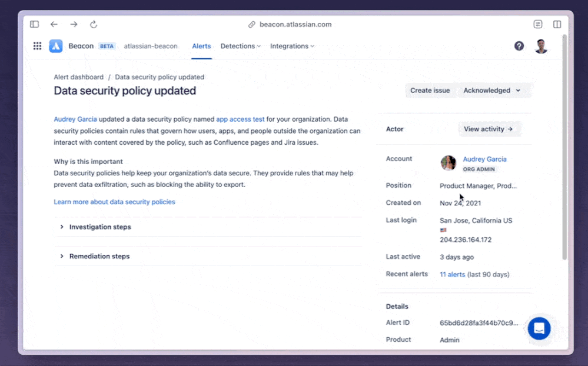Click the IP address 204.236.164.172
Viewport: 588px width, 366px height.
point(466,239)
